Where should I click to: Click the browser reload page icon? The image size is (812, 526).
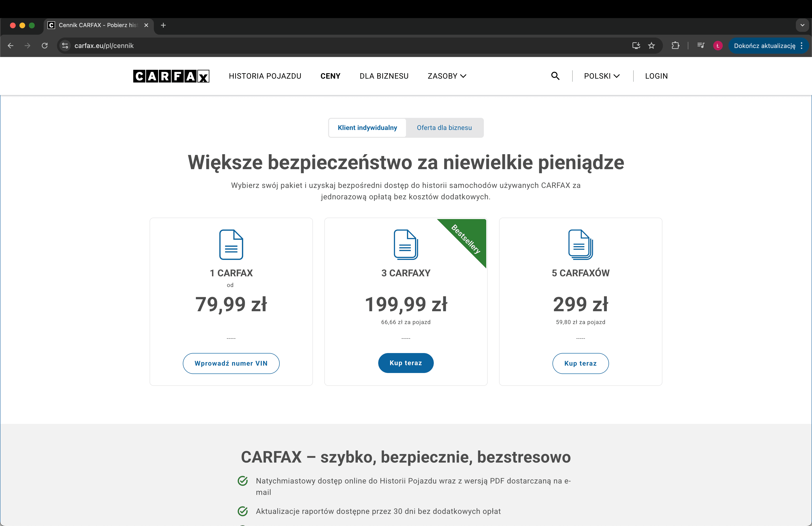point(45,46)
